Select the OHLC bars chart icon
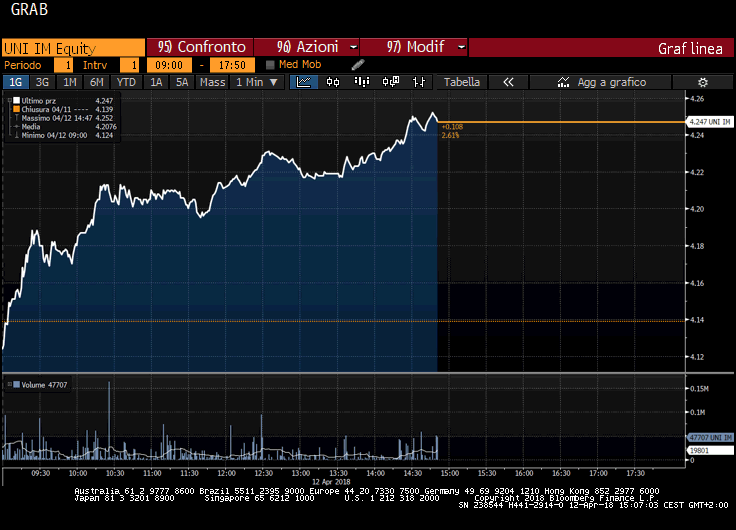 [419, 82]
